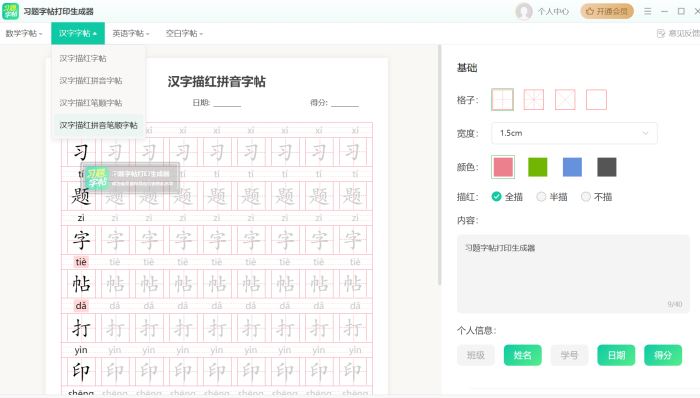
Task: Click the black 帖 character in preview
Action: coord(81,284)
